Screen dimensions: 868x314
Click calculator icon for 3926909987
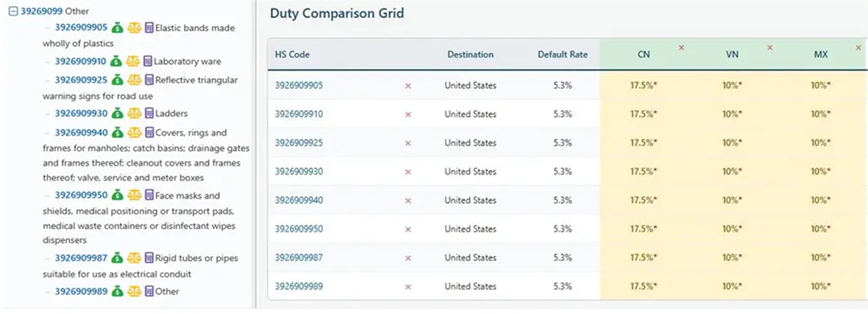tap(149, 258)
